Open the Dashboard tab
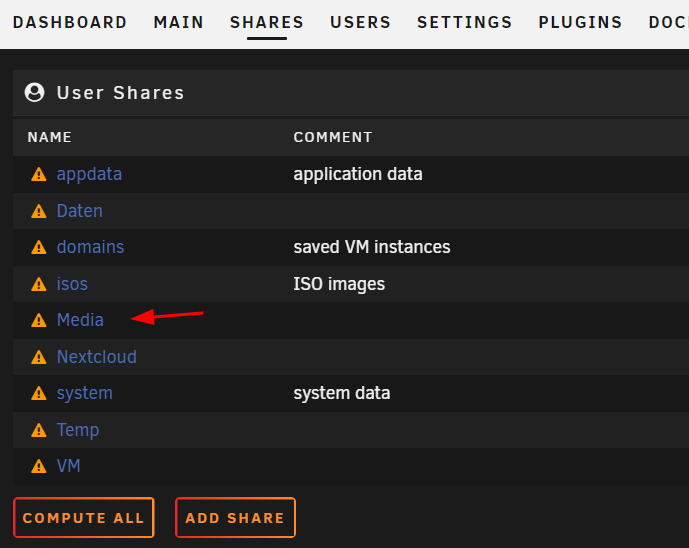 tap(70, 22)
